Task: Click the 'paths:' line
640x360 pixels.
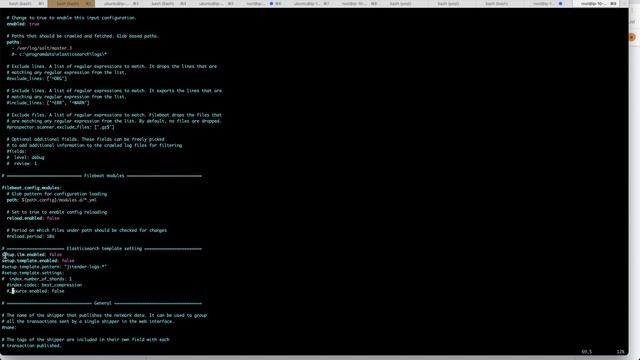Action: pyautogui.click(x=14, y=42)
